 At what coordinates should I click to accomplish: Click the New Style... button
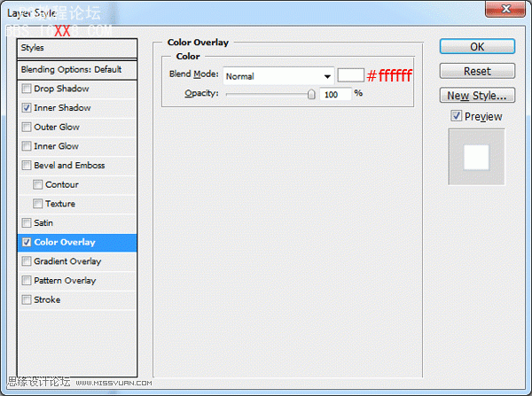coord(477,96)
